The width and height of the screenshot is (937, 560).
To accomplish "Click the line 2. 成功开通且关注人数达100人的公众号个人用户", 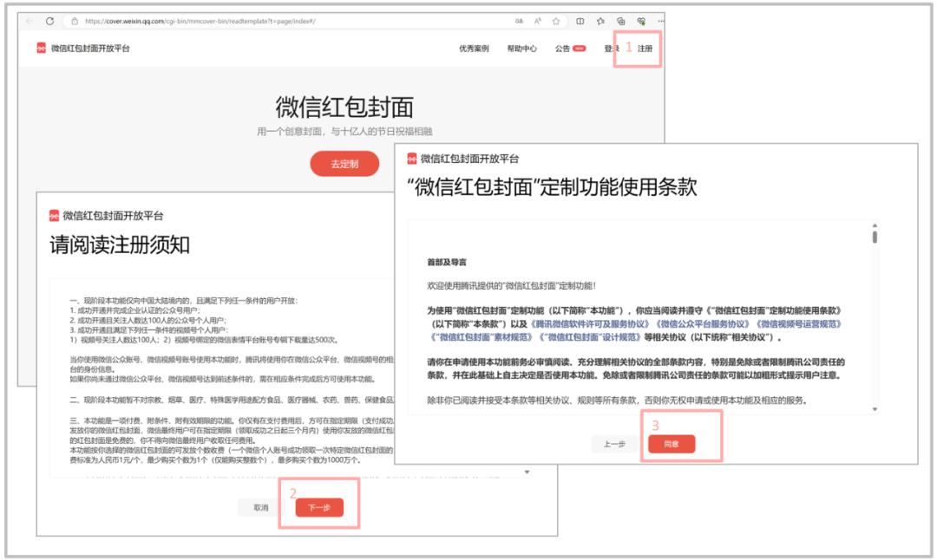I will pyautogui.click(x=148, y=320).
